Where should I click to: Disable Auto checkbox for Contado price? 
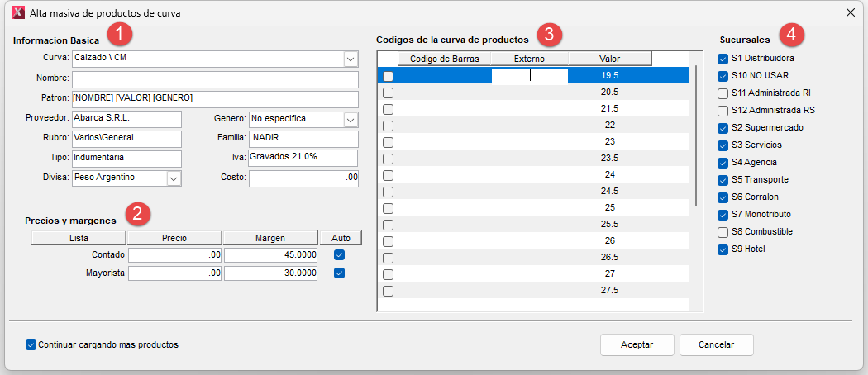coord(339,255)
